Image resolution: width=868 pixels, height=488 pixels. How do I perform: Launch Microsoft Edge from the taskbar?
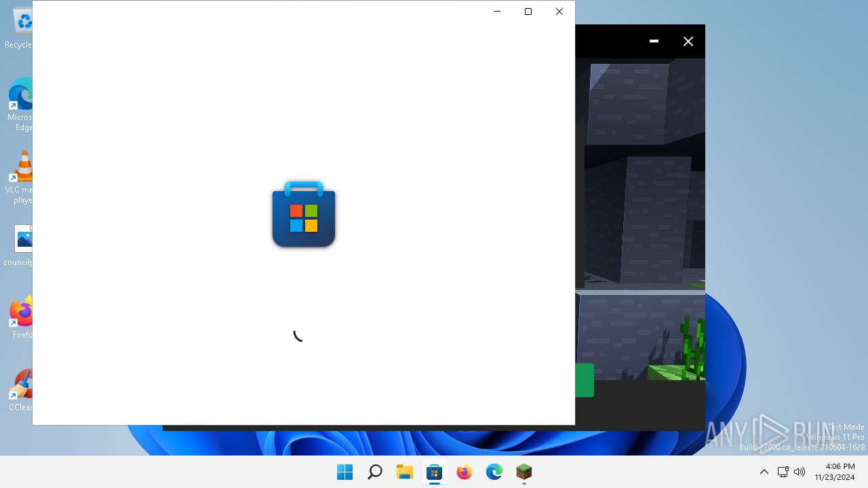point(494,472)
